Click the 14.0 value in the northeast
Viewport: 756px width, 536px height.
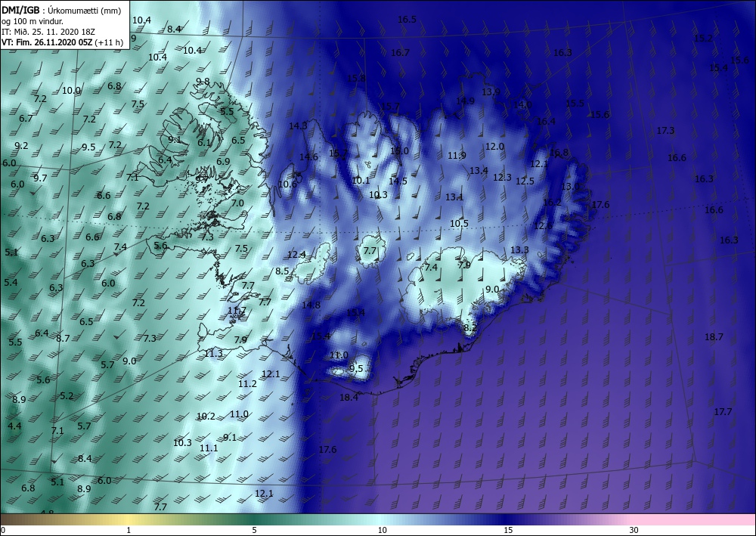click(x=522, y=105)
